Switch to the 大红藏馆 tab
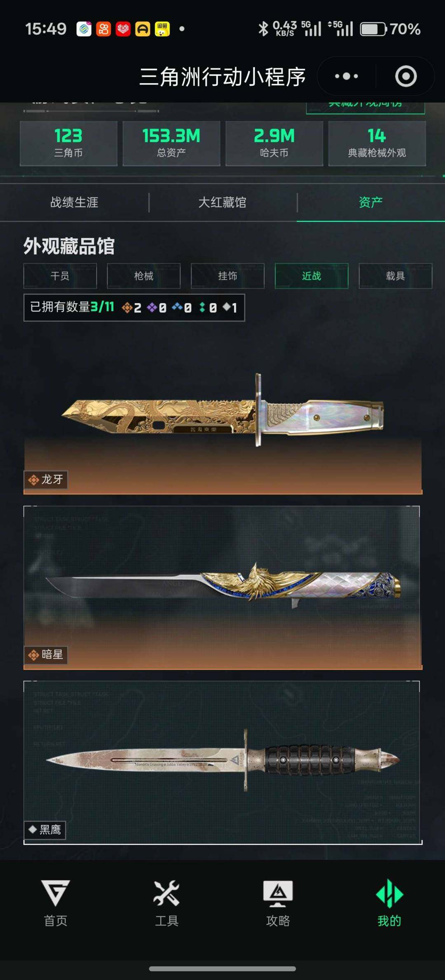The height and width of the screenshot is (980, 445). 222,202
